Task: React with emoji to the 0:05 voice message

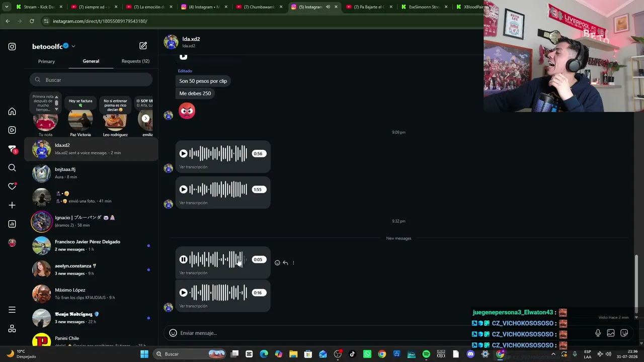Action: [277, 263]
